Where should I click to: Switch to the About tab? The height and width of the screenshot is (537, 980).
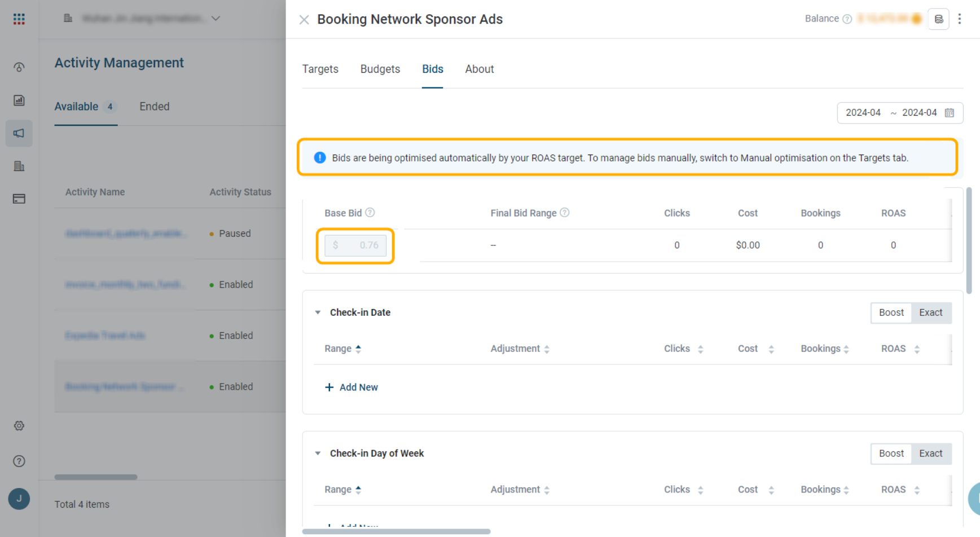pos(480,69)
